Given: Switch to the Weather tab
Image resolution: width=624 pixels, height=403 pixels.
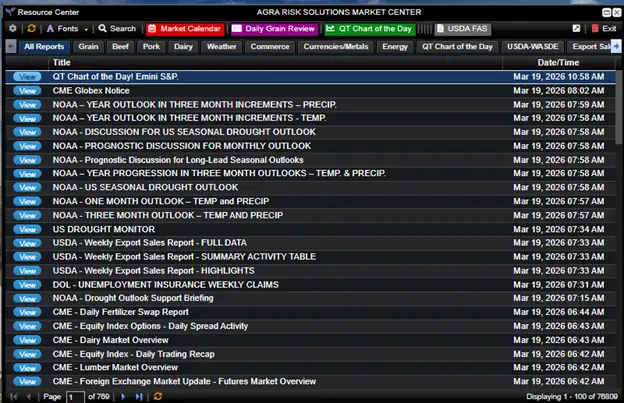Looking at the screenshot, I should 221,47.
